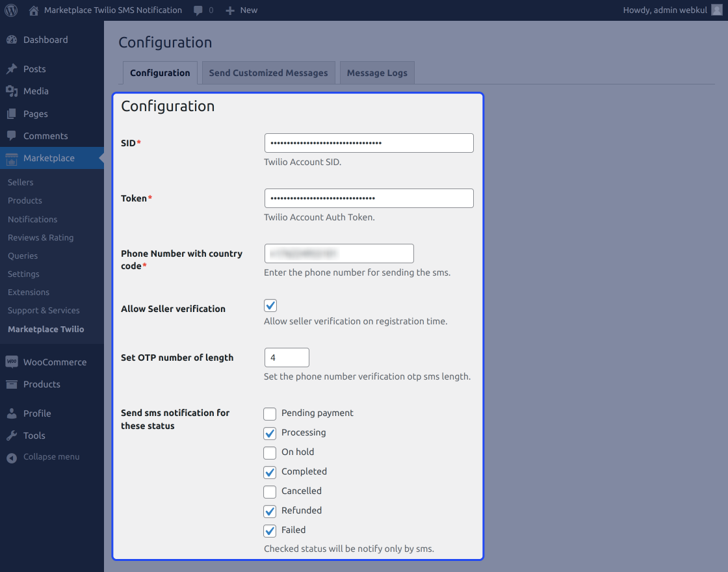Click the Marketplace store icon
The width and height of the screenshot is (728, 572).
click(12, 159)
